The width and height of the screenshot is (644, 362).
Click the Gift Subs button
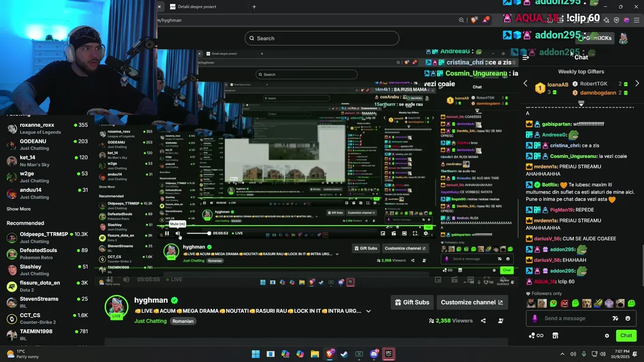pos(413,302)
